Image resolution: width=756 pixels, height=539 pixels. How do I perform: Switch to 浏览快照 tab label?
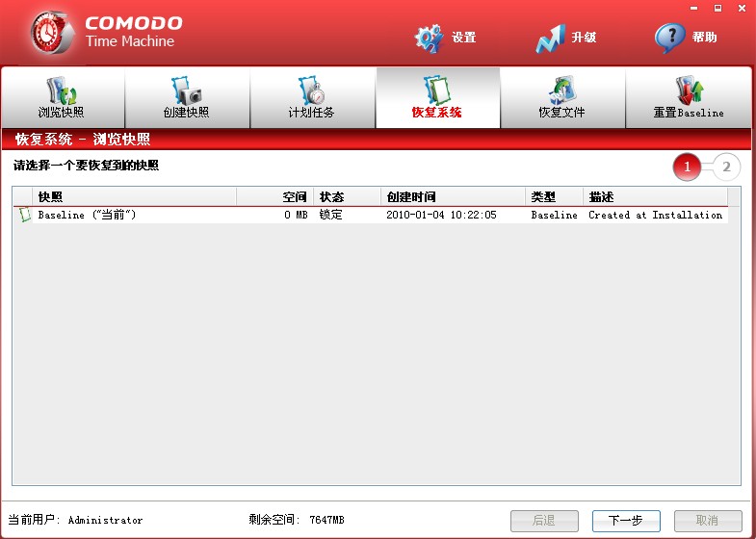61,113
